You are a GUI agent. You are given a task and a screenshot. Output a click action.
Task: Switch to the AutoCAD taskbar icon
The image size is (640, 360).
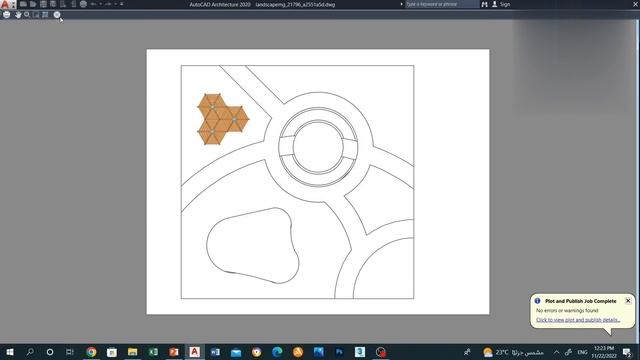tap(194, 352)
